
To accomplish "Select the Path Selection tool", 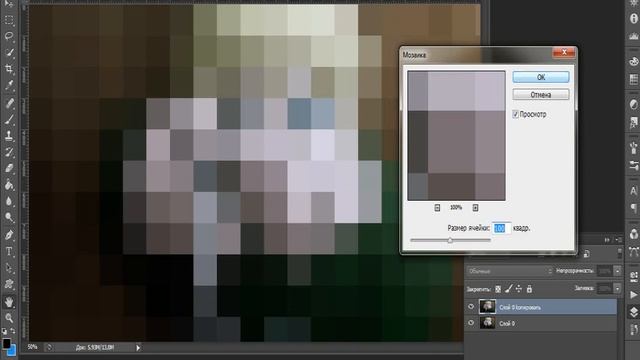I will [x=9, y=268].
